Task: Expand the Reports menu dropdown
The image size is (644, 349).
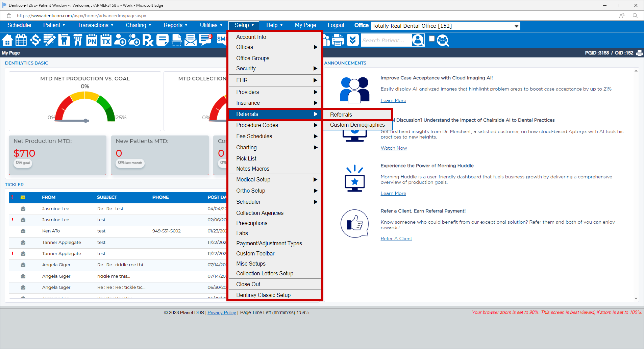Action: (175, 25)
